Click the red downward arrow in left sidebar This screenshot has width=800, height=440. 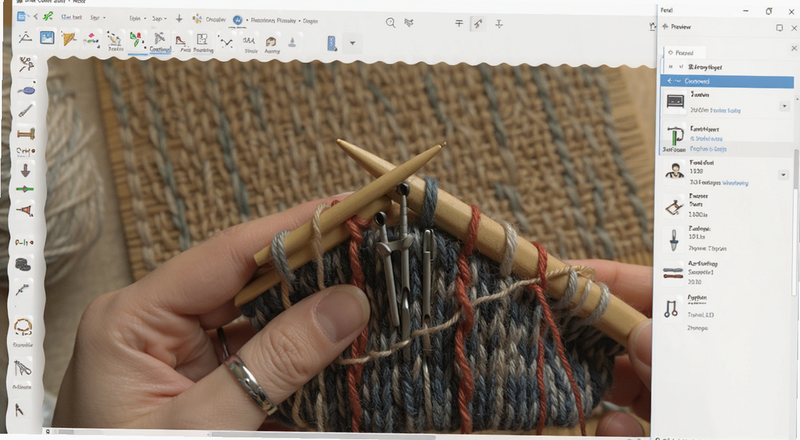[25, 170]
